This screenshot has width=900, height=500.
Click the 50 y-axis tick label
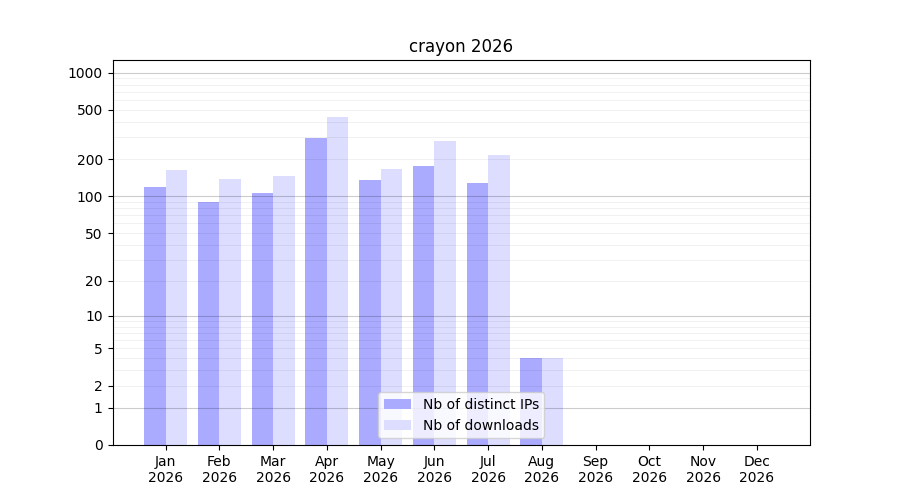[x=94, y=234]
